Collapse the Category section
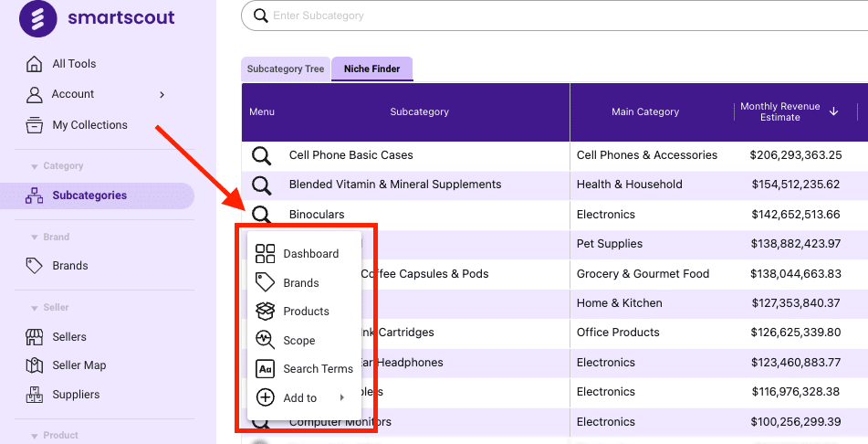Image resolution: width=868 pixels, height=444 pixels. click(x=35, y=166)
